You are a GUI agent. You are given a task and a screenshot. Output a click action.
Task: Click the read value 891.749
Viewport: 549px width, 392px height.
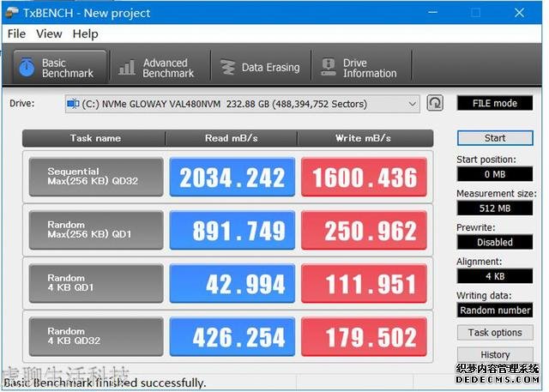click(232, 230)
